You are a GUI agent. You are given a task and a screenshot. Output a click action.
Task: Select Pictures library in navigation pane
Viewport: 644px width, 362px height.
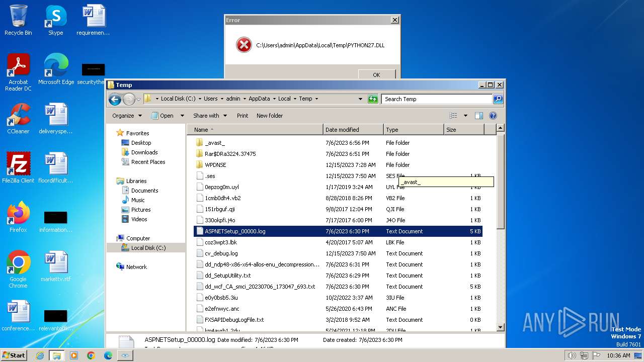coord(141,210)
